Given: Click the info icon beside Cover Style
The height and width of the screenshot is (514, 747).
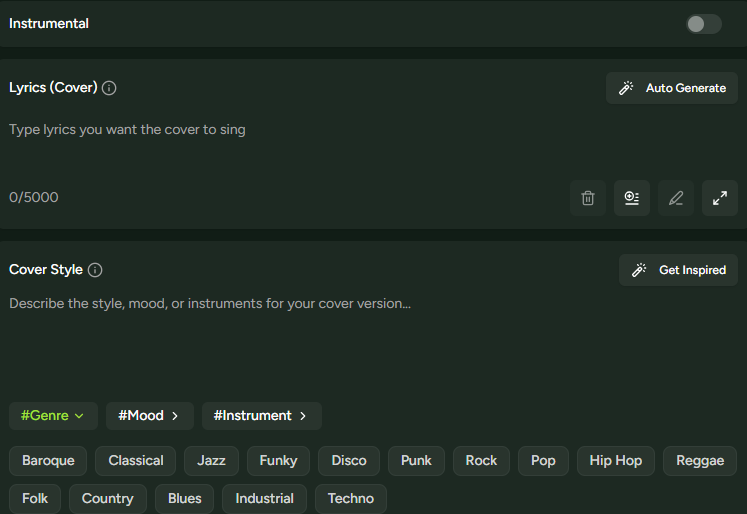Looking at the screenshot, I should [95, 270].
